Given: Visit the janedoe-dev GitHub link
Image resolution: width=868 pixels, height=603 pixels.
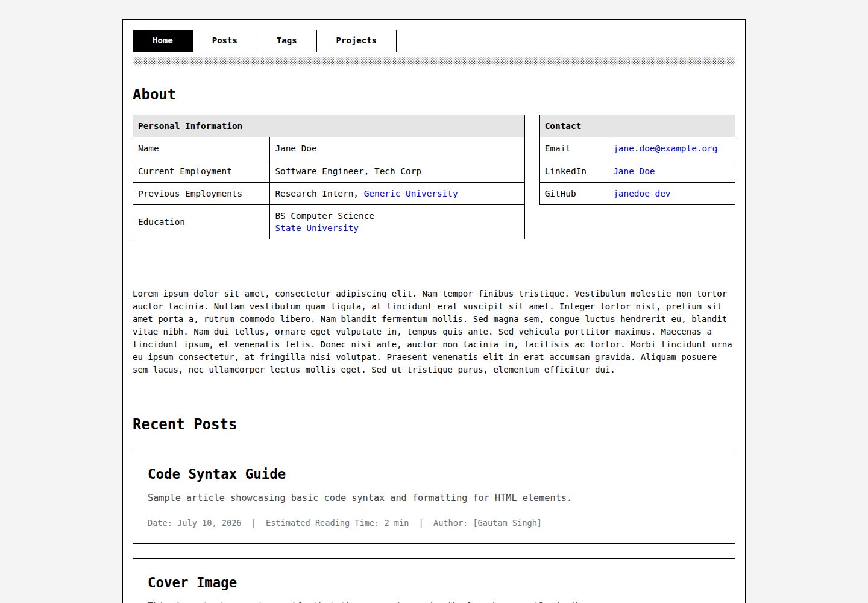Looking at the screenshot, I should pyautogui.click(x=641, y=194).
